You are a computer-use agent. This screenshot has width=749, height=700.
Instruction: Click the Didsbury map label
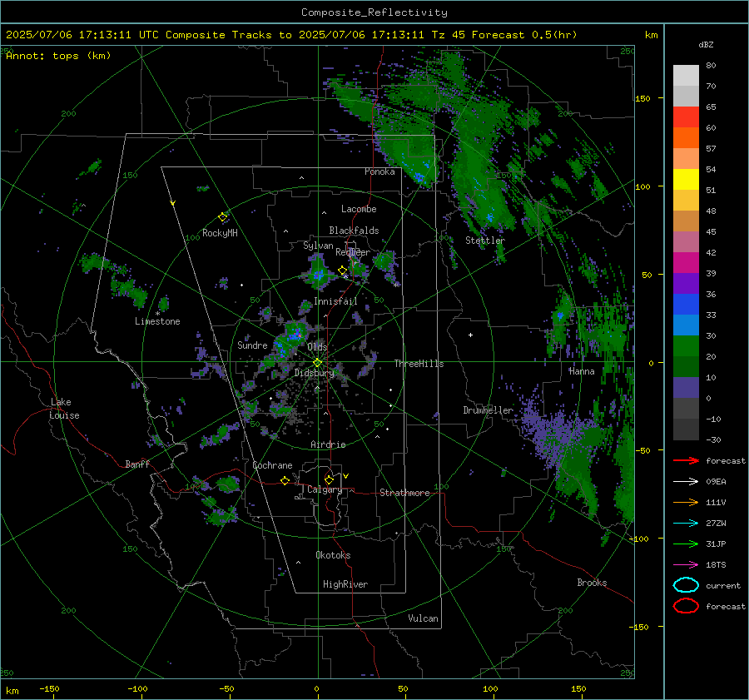tap(314, 373)
